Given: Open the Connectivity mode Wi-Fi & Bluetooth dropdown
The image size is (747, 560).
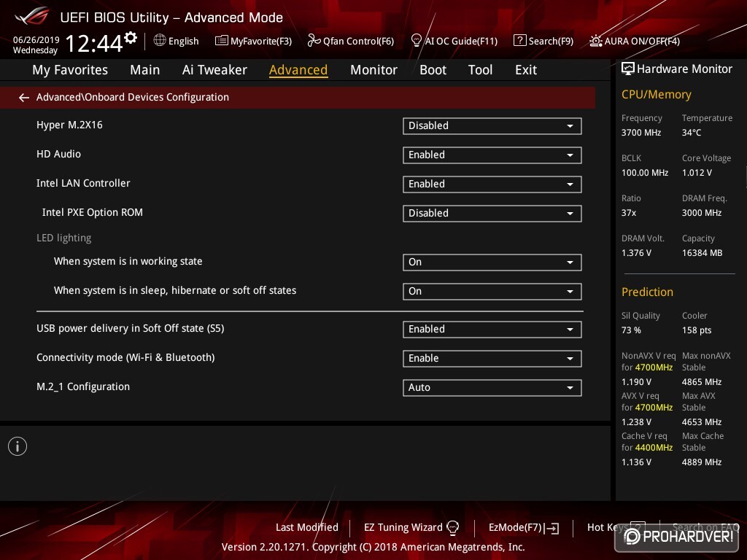Looking at the screenshot, I should pos(492,359).
